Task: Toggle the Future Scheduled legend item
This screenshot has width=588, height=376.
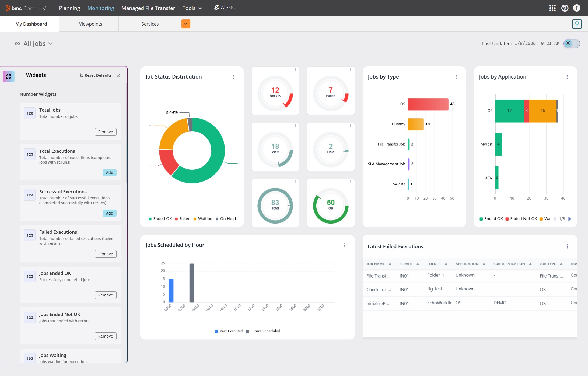Action: click(263, 331)
